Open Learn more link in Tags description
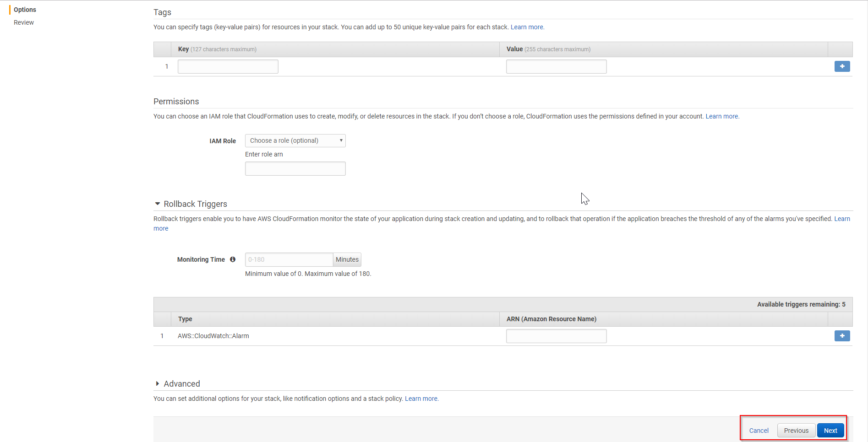This screenshot has height=442, width=868. pyautogui.click(x=527, y=27)
